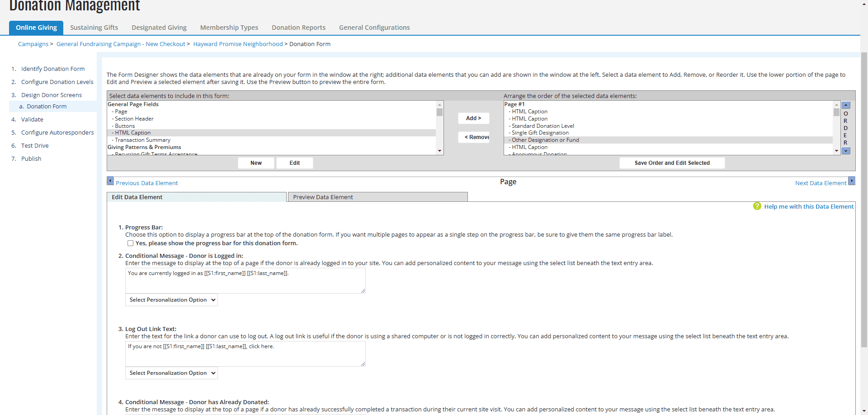The width and height of the screenshot is (868, 415).
Task: Select Single Gift Designation in selected elements
Action: 668,133
